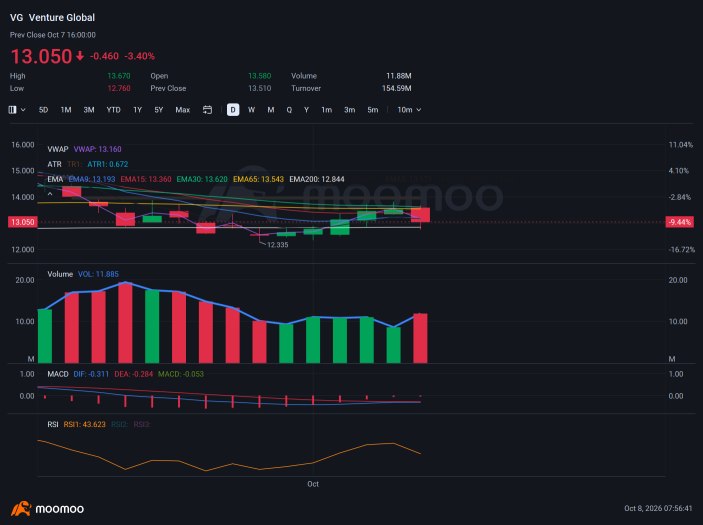Click the RSI indicator label
Image resolution: width=703 pixels, height=525 pixels.
(x=53, y=425)
